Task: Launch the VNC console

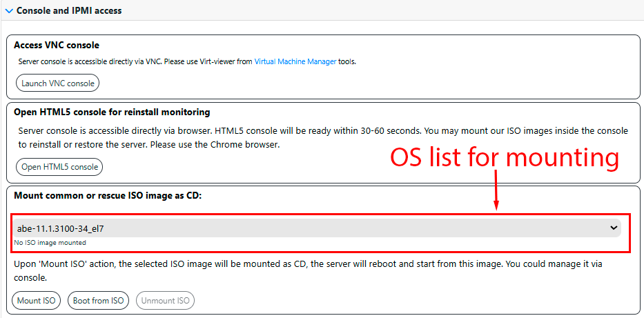Action: [58, 83]
